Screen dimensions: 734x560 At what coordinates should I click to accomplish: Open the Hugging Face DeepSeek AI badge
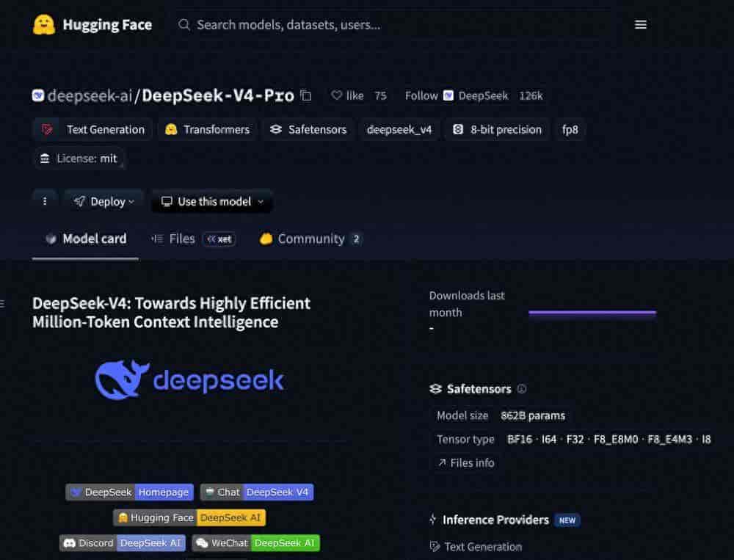click(x=189, y=517)
